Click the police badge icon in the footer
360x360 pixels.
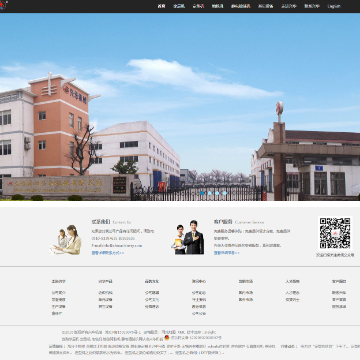(x=167, y=338)
